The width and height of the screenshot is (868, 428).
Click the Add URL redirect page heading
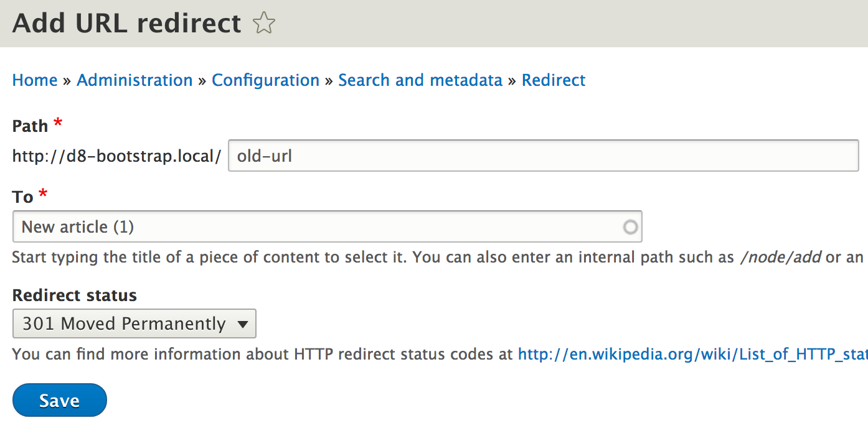[x=127, y=24]
